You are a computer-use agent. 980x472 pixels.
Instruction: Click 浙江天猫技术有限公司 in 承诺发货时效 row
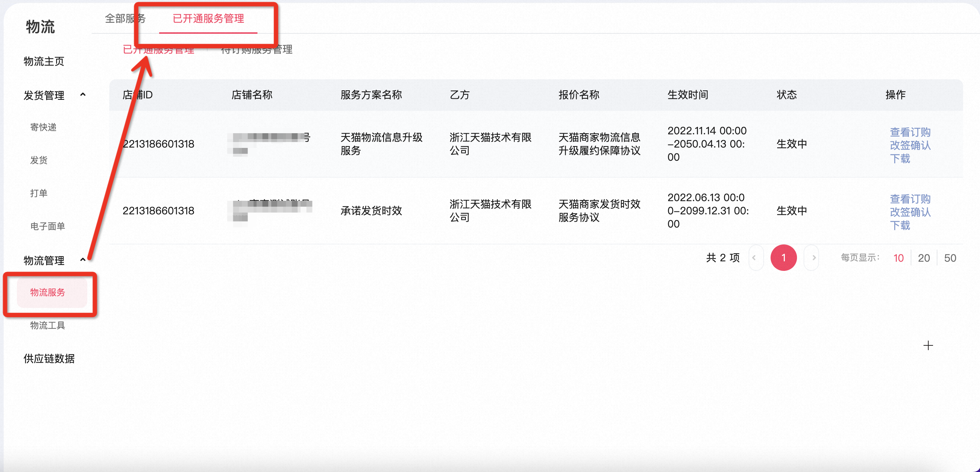[x=490, y=211]
